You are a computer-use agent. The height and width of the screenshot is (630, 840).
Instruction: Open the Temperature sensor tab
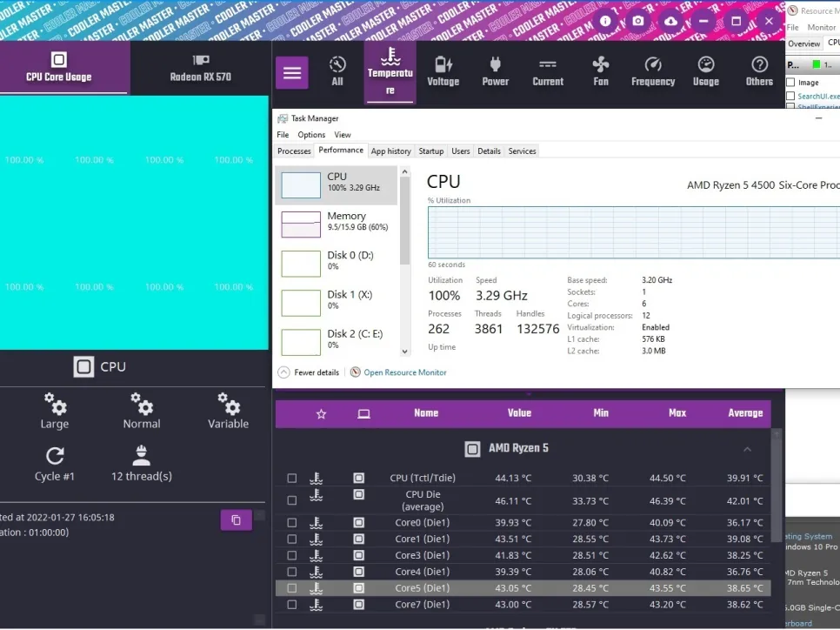click(390, 72)
